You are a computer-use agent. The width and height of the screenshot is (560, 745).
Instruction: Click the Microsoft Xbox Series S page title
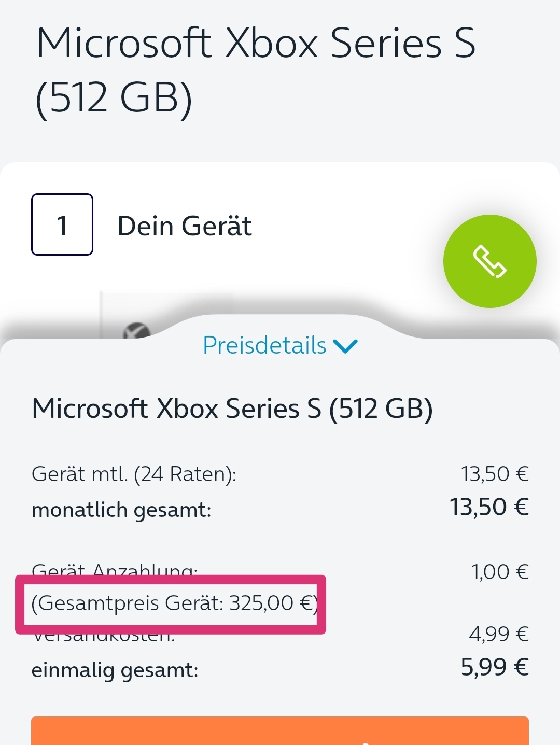pos(256,69)
